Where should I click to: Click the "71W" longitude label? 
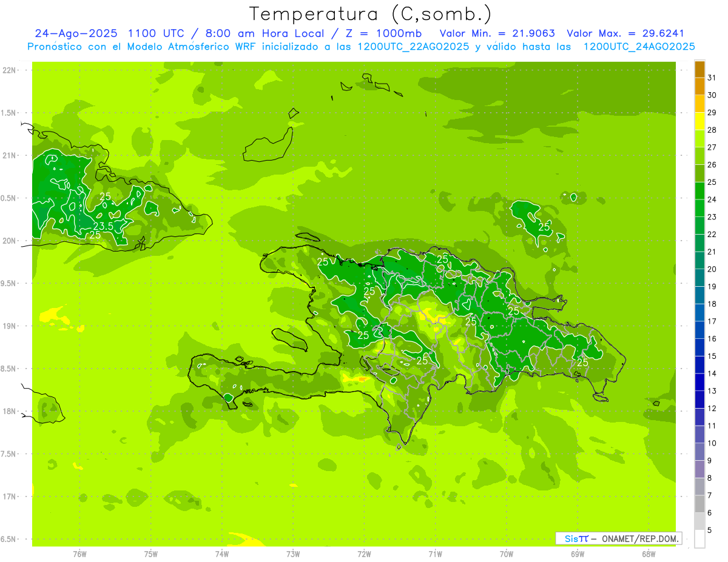[x=435, y=554]
